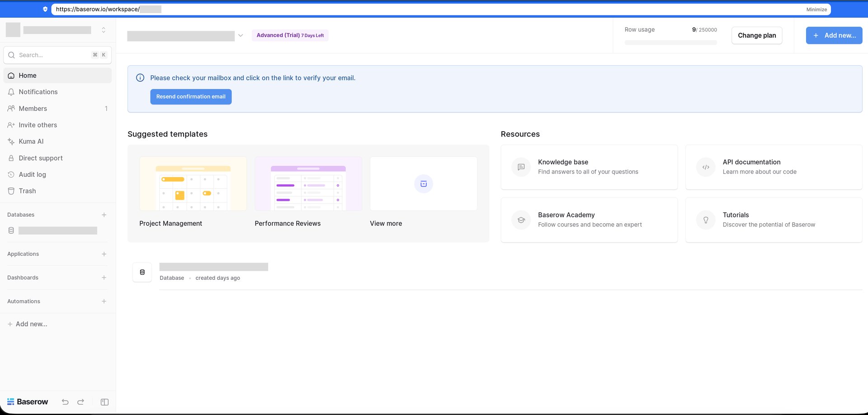Open Notifications in the sidebar
This screenshot has width=868, height=415.
(57, 92)
